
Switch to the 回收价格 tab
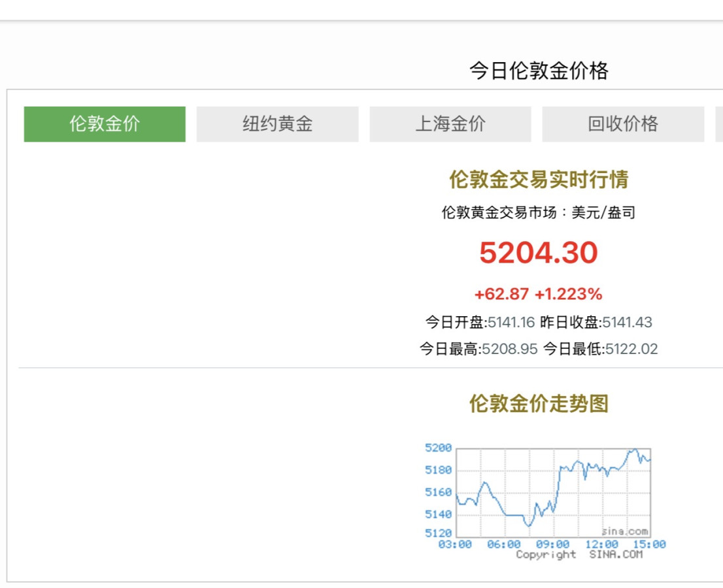click(623, 124)
